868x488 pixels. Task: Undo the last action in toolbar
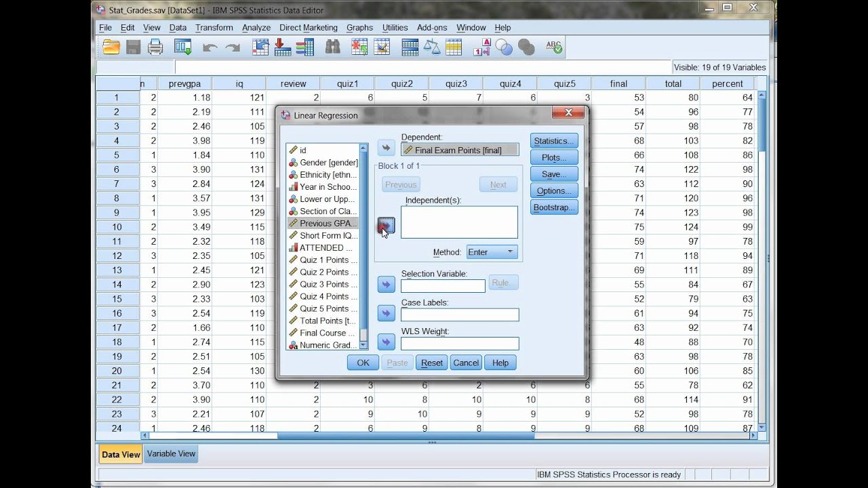[x=210, y=47]
